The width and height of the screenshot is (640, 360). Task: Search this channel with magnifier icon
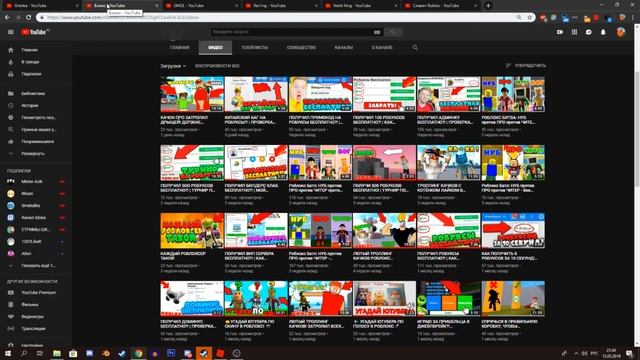coord(415,47)
